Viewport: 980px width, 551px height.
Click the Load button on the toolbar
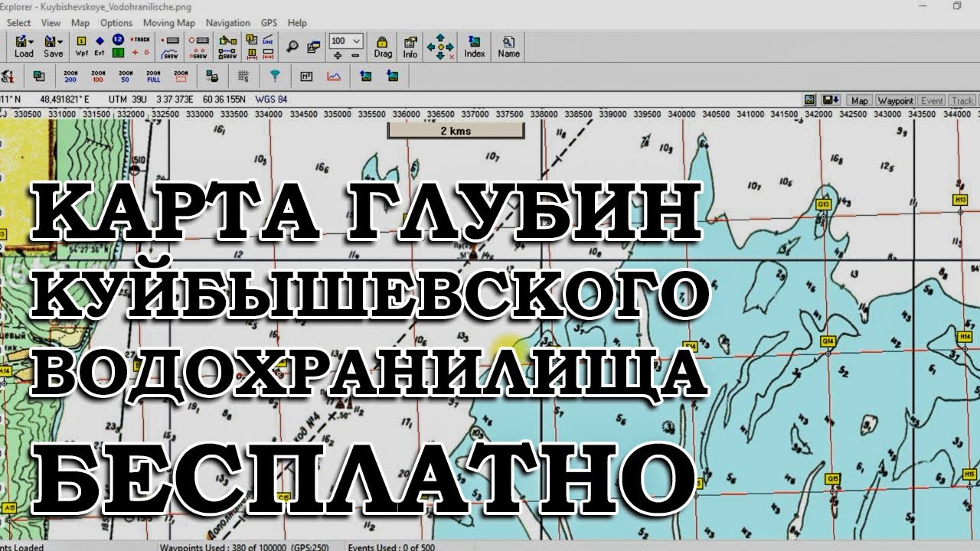24,47
